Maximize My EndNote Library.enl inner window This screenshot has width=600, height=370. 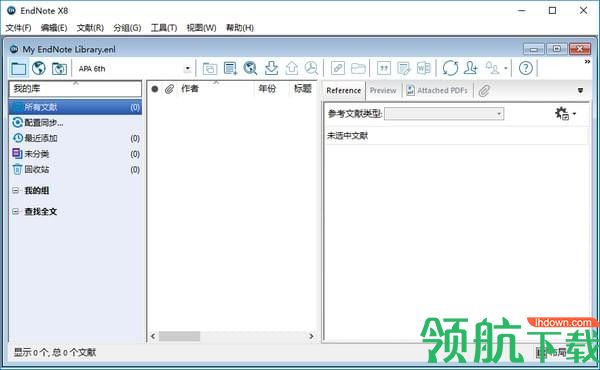pos(557,49)
